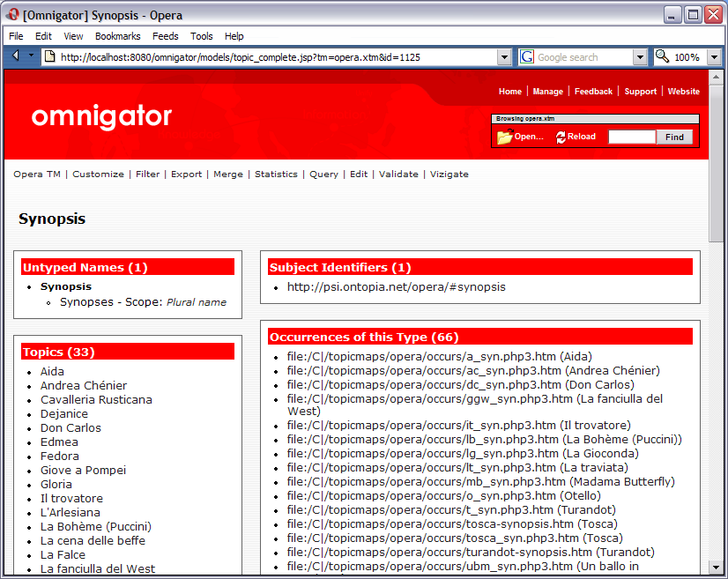Click the Opera browser icon in titlebar
Viewport: 728px width, 579px height.
click(12, 13)
